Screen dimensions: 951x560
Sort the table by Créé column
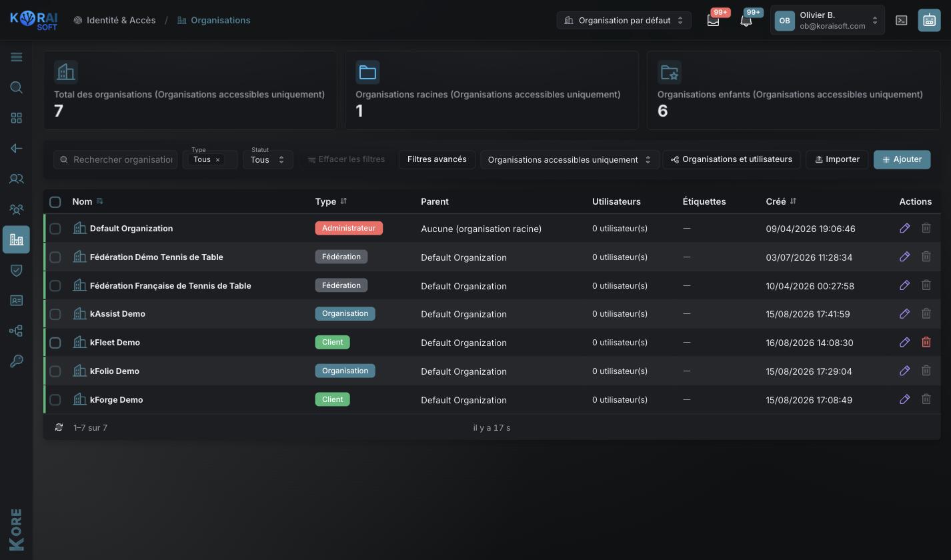[781, 201]
